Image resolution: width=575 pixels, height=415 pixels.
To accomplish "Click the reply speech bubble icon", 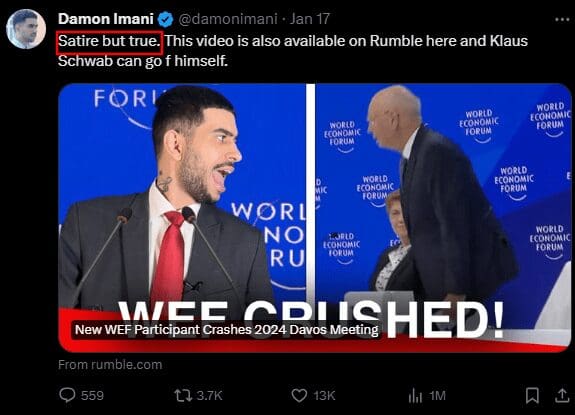I will tap(67, 395).
